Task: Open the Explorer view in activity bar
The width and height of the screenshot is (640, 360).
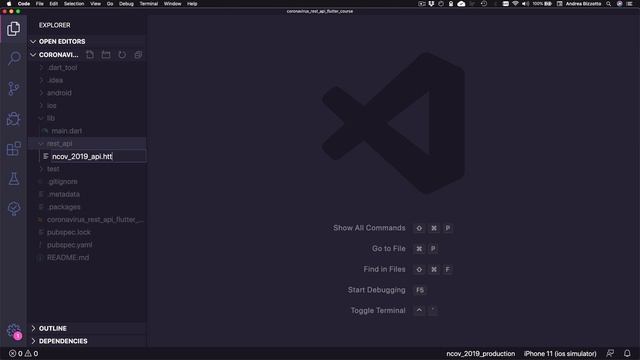Action: (13, 29)
